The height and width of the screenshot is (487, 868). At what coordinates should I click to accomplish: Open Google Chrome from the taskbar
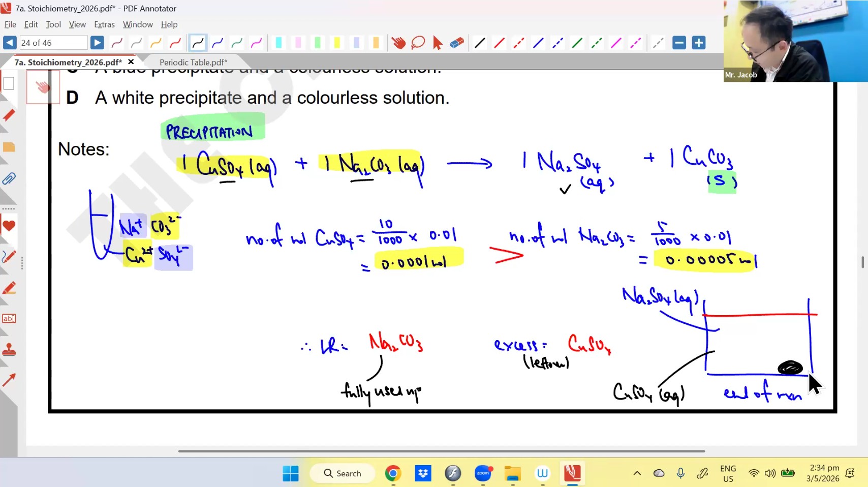pos(392,473)
